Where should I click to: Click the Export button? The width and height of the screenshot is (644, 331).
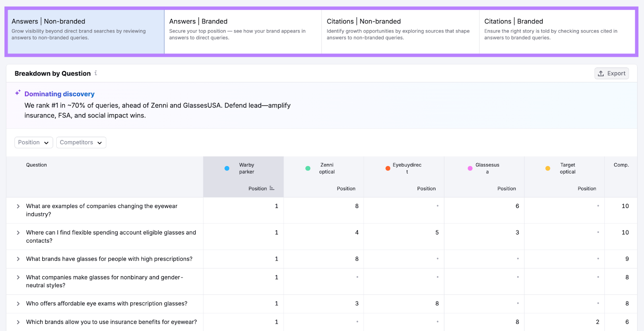tap(611, 73)
